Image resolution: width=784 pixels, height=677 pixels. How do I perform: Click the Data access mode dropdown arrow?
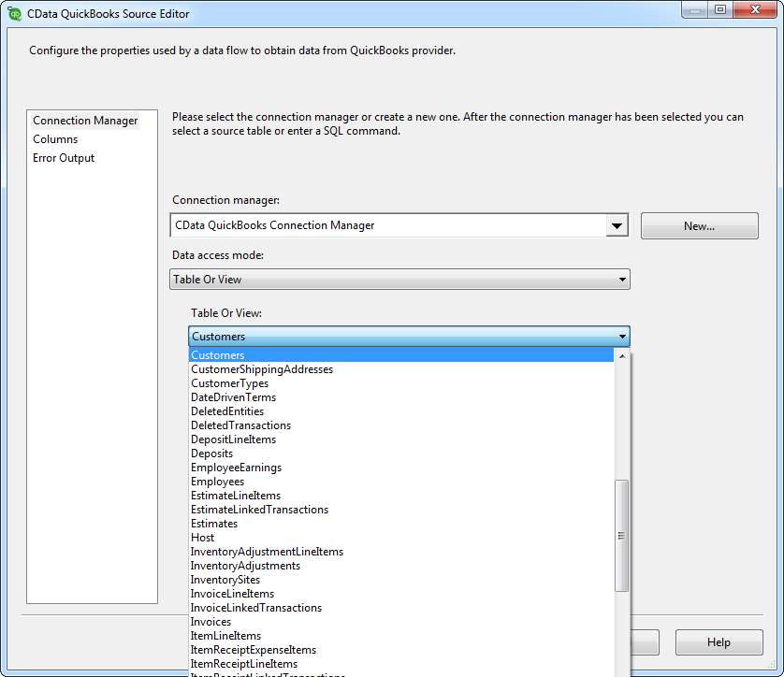(x=619, y=279)
